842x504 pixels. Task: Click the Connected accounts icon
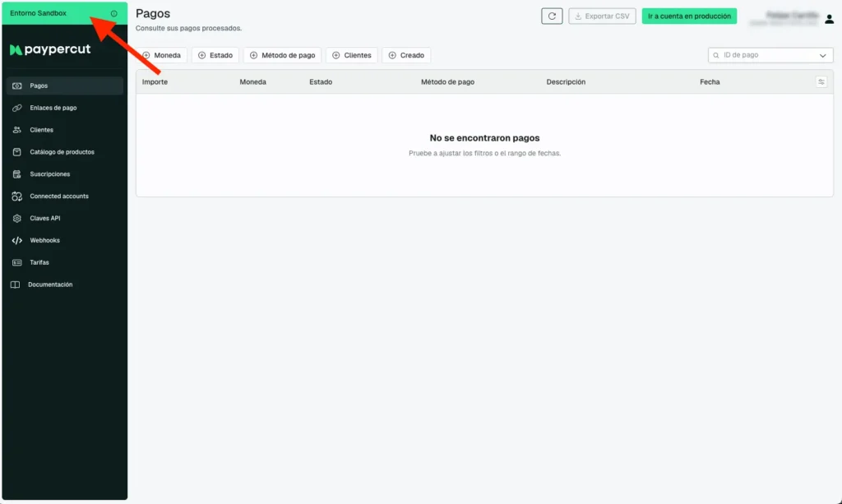[x=16, y=197]
